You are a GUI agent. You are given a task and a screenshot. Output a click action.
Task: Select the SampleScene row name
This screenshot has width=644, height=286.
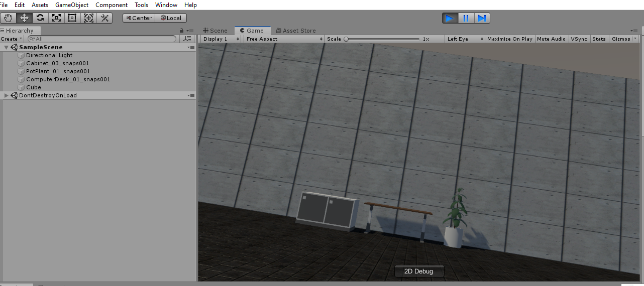pos(41,47)
